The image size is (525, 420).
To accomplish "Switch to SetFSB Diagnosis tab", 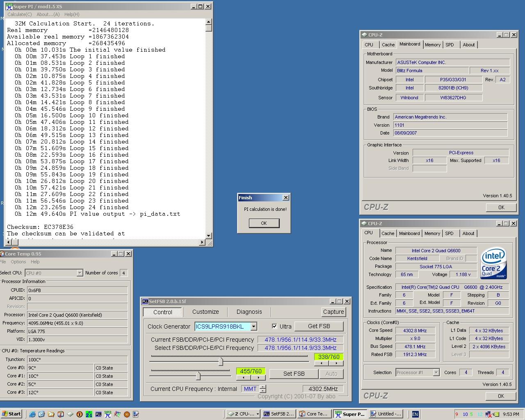I will (249, 312).
